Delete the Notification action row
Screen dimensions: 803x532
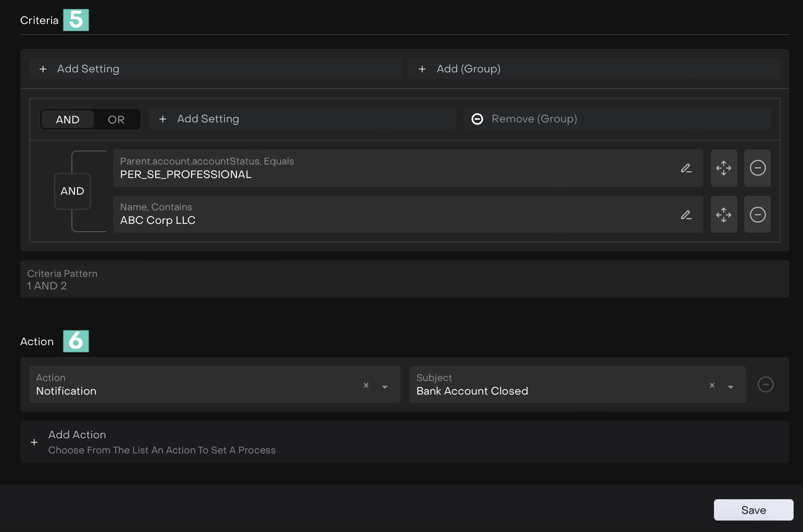765,385
